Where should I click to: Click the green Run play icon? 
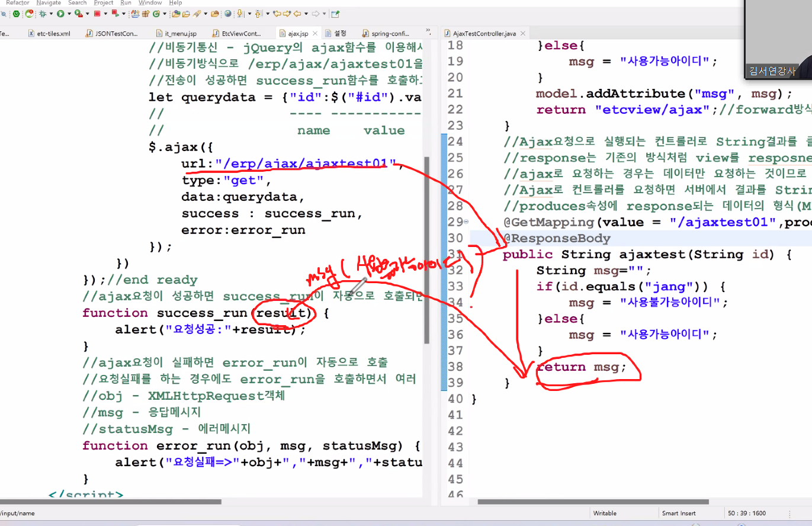coord(60,13)
